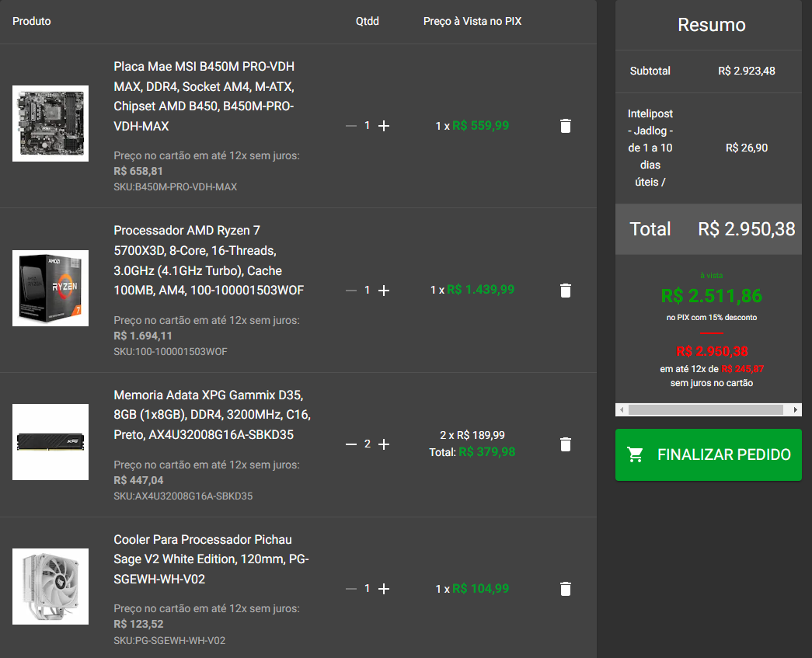Delete the MSI B450M motherboard from cart

(566, 126)
